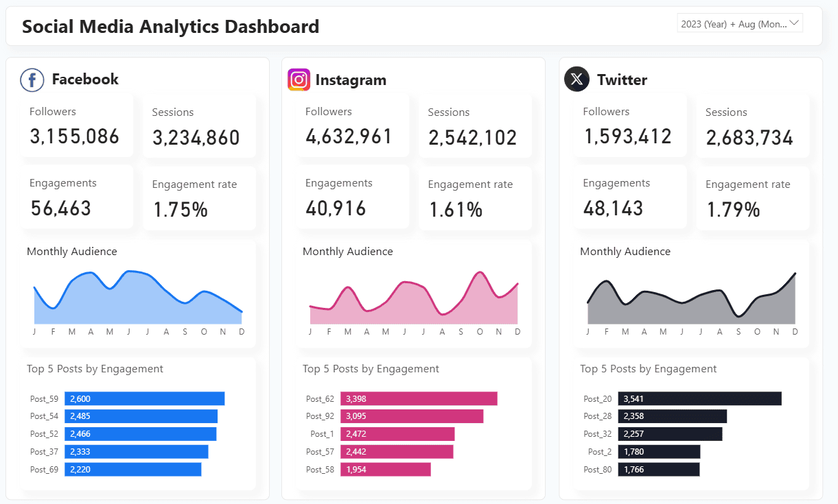Viewport: 838px width, 504px height.
Task: Click the Facebook logo icon
Action: (x=32, y=80)
